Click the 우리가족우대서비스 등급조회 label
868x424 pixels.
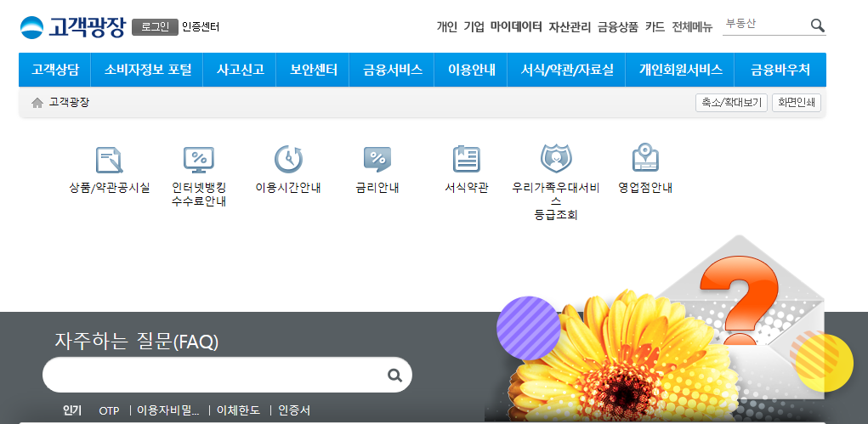tap(556, 201)
